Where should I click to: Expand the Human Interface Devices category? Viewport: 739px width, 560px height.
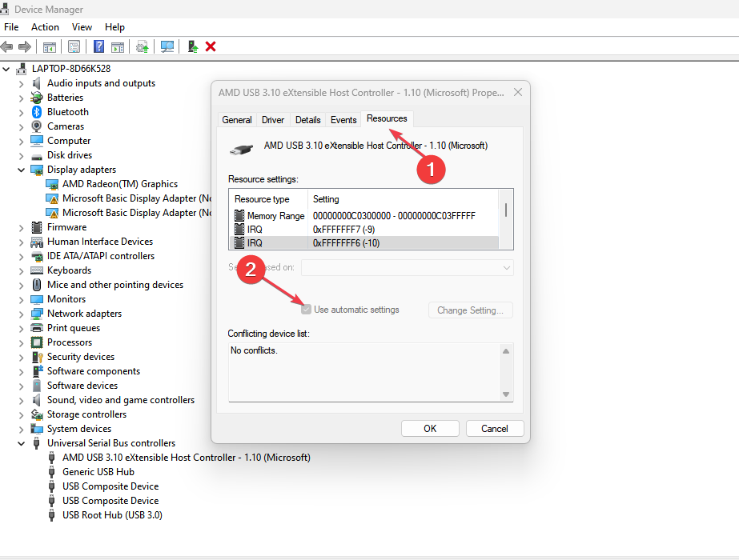[21, 242]
